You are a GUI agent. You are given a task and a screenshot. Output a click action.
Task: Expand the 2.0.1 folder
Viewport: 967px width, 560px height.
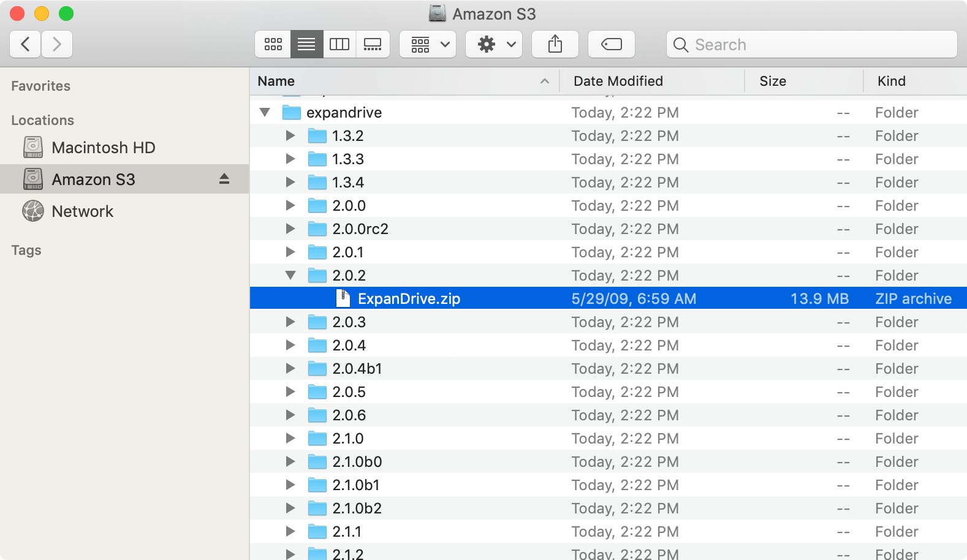[x=290, y=252]
